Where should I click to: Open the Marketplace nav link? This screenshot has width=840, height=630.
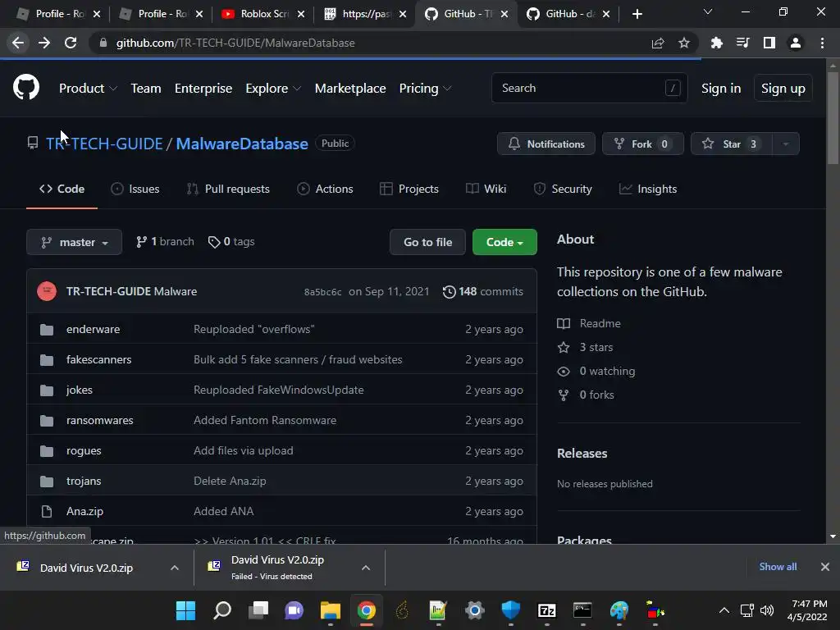pos(350,89)
